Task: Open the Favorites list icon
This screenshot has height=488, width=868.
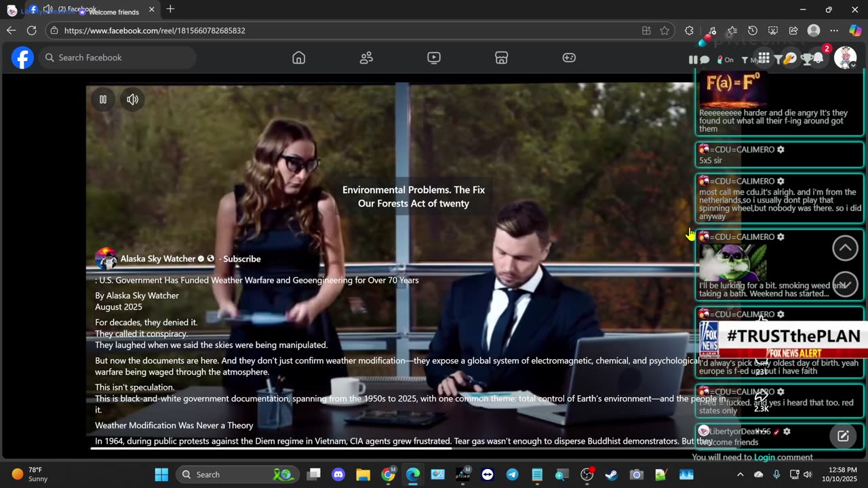Action: pos(732,30)
